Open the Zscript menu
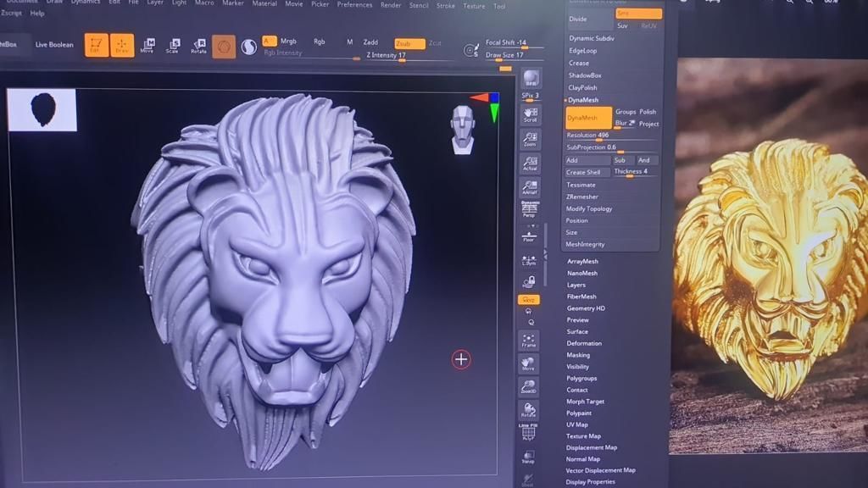The width and height of the screenshot is (868, 488). pos(11,13)
